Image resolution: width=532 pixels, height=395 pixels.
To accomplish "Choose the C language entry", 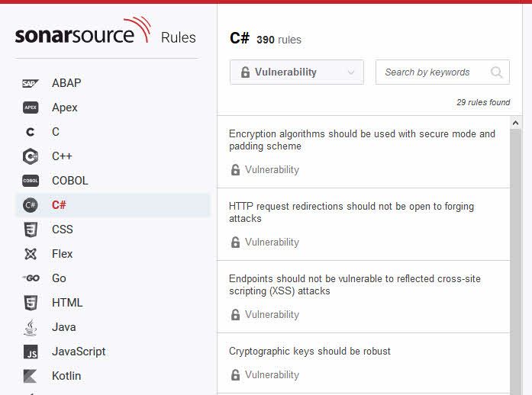I will (x=56, y=132).
